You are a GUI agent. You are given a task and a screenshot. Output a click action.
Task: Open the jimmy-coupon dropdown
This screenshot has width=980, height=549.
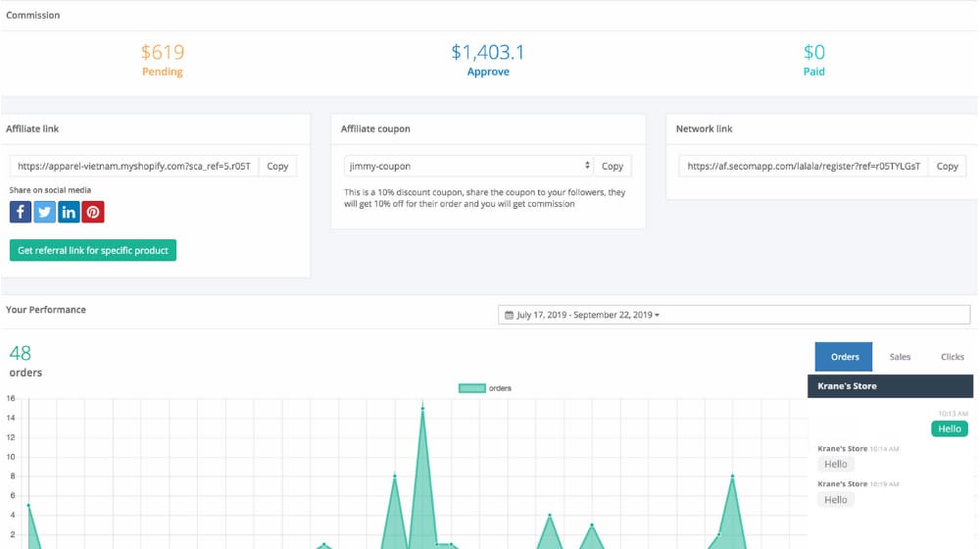pos(468,167)
